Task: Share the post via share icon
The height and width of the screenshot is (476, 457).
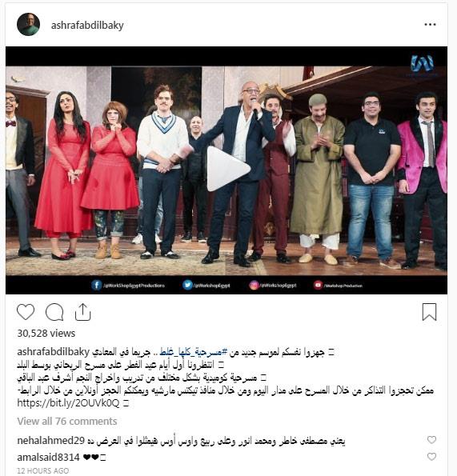Action: coord(82,312)
